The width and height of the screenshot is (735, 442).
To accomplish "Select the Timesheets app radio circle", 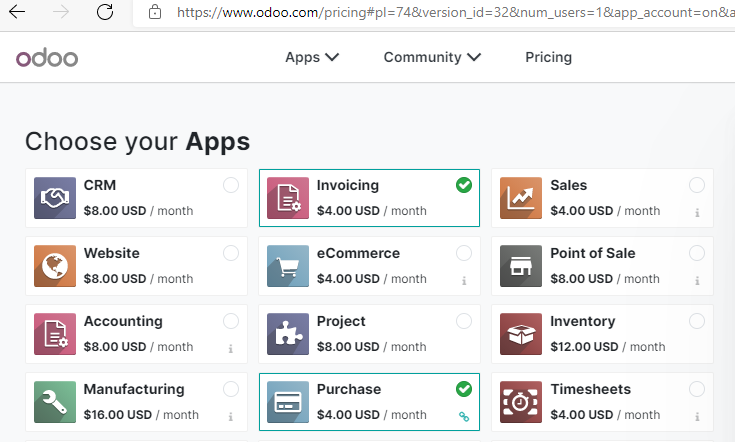I will click(x=697, y=389).
